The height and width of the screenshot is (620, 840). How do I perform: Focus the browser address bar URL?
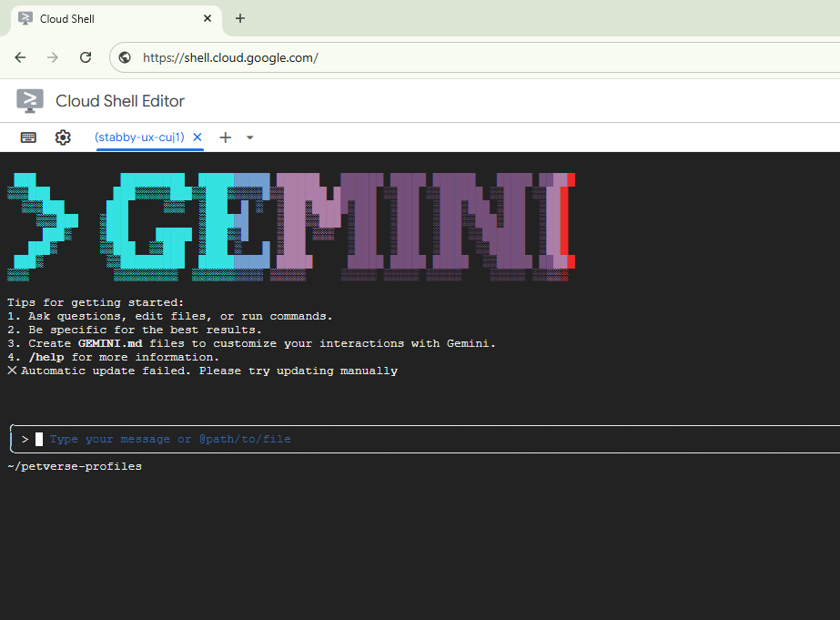pyautogui.click(x=230, y=58)
